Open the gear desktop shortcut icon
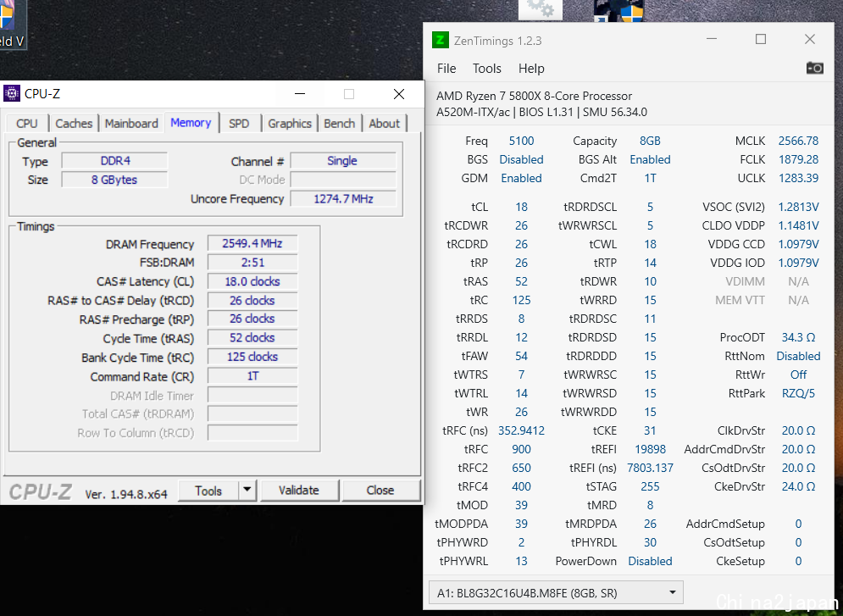The height and width of the screenshot is (616, 843). (x=540, y=9)
